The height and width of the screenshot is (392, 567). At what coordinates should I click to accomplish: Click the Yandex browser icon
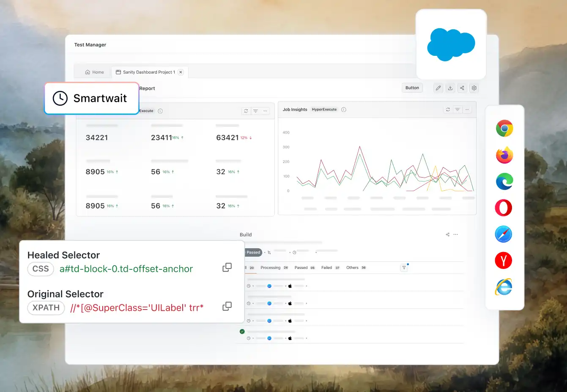504,260
